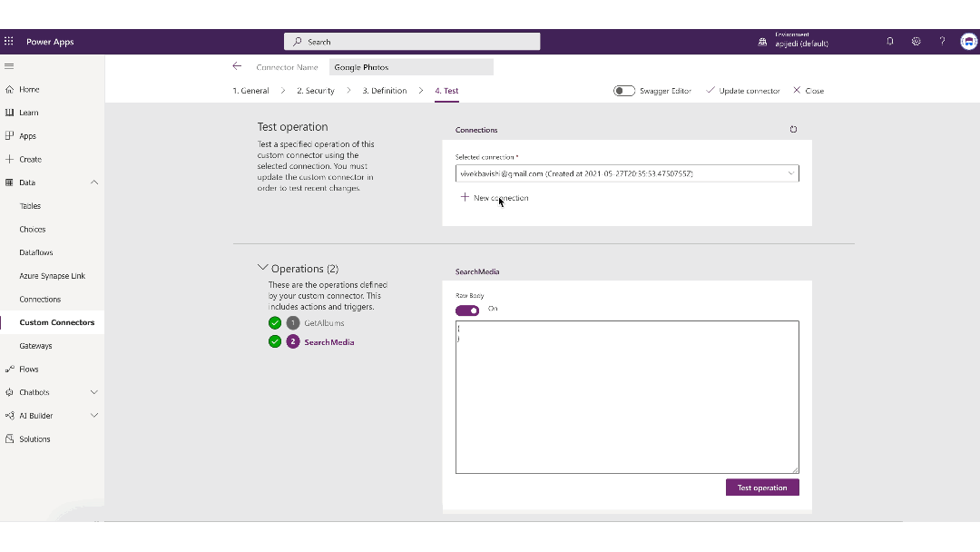980x552 pixels.
Task: Select the GetAlbums operation
Action: pyautogui.click(x=324, y=323)
